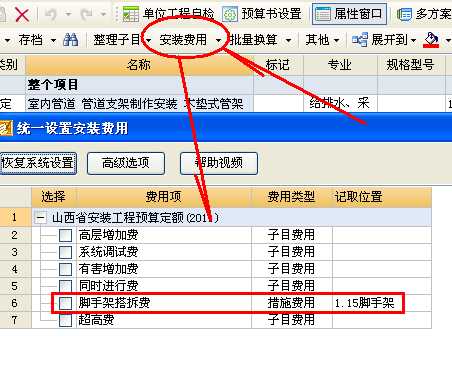The image size is (452, 387).
Task: Click the 记取位置 column header
Action: pos(382,197)
